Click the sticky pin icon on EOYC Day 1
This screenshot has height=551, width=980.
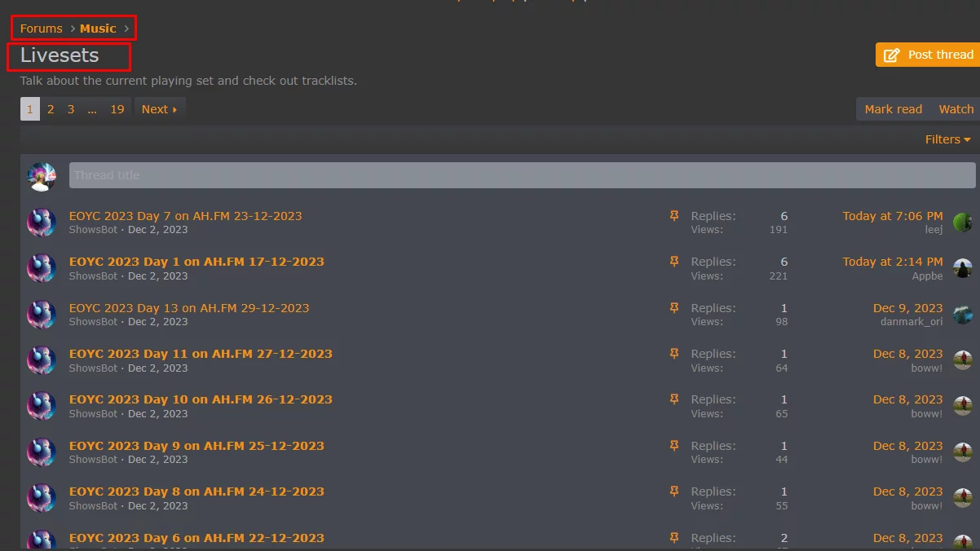pyautogui.click(x=674, y=262)
